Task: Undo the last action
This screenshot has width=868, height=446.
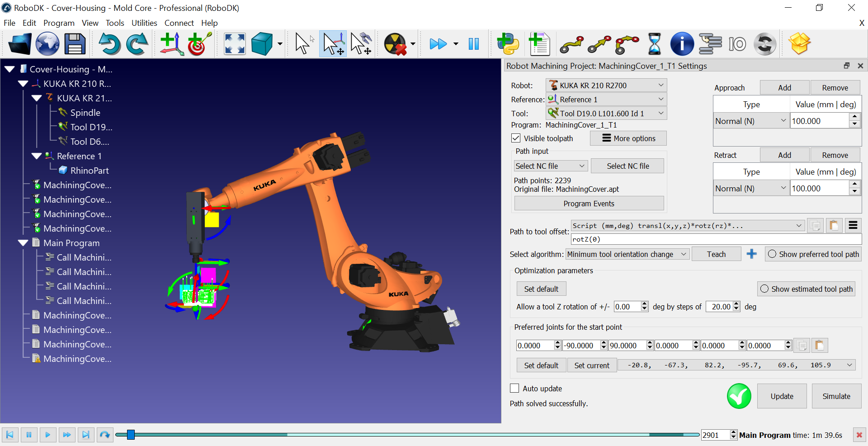Action: 109,44
